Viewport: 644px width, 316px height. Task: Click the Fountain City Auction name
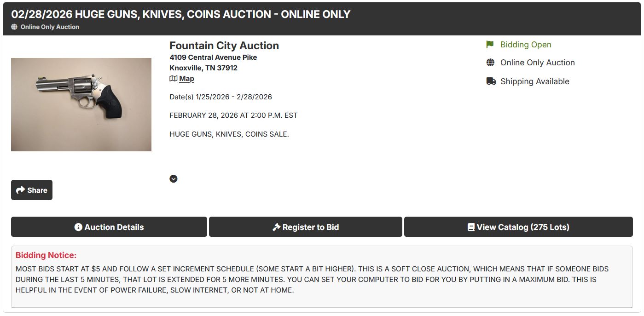click(x=224, y=46)
